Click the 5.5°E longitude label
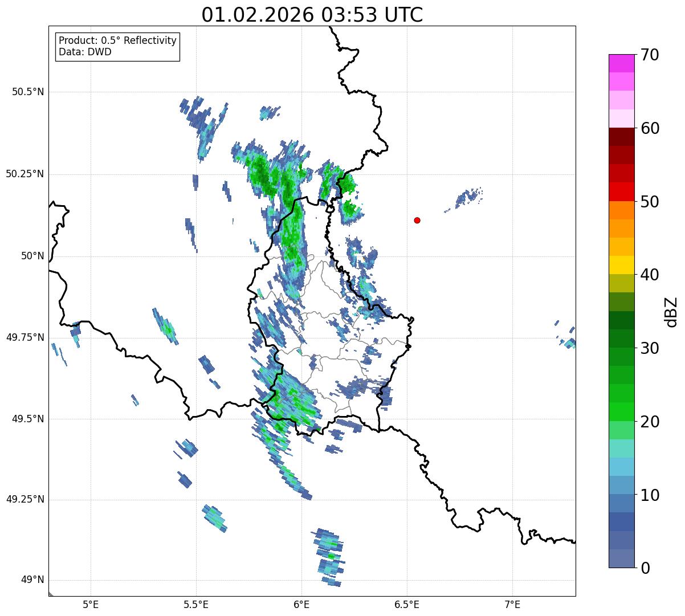 (x=197, y=605)
